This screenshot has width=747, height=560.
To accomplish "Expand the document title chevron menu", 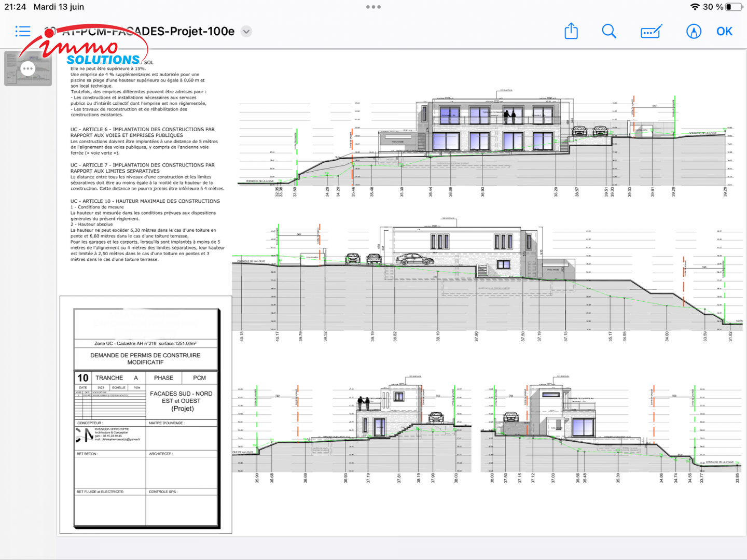I will pos(247,32).
